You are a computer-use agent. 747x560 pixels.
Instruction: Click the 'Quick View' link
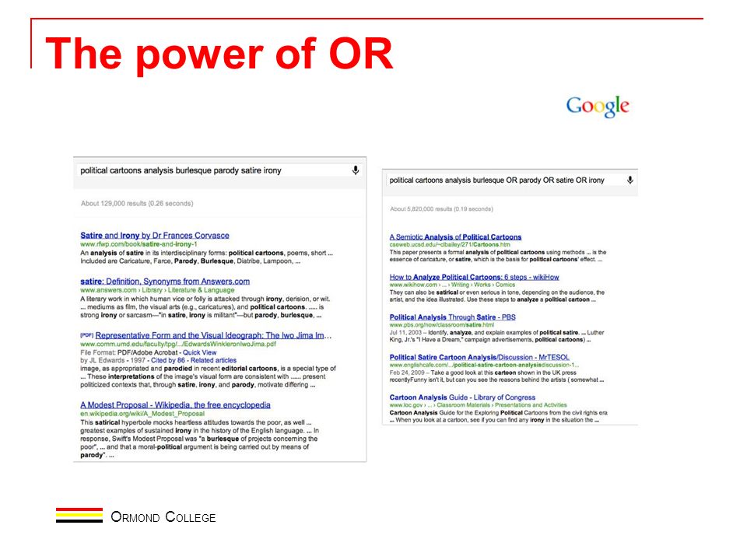pyautogui.click(x=200, y=352)
